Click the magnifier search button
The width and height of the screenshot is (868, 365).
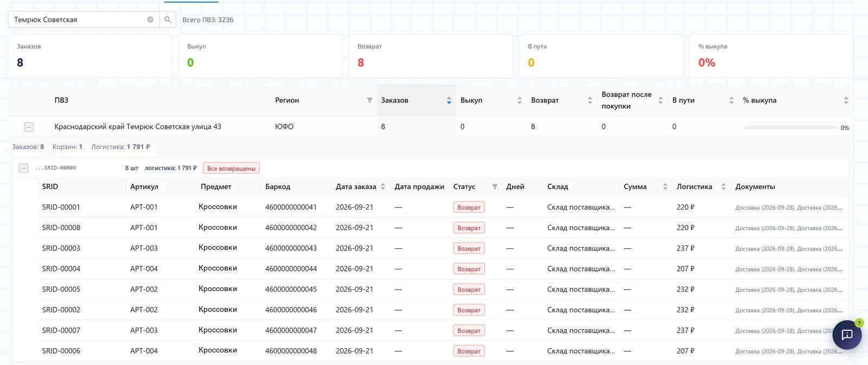(x=168, y=20)
